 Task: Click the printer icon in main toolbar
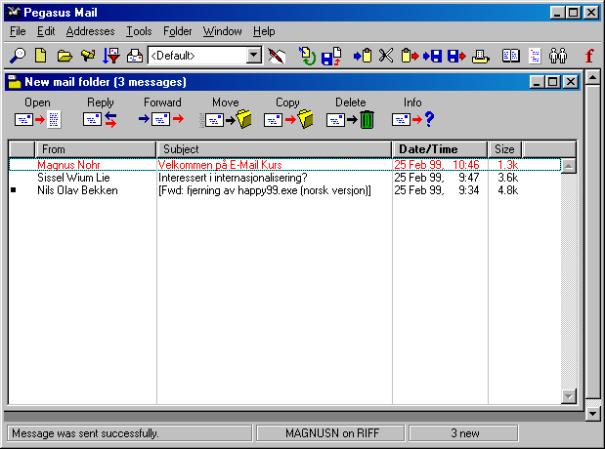pyautogui.click(x=480, y=56)
